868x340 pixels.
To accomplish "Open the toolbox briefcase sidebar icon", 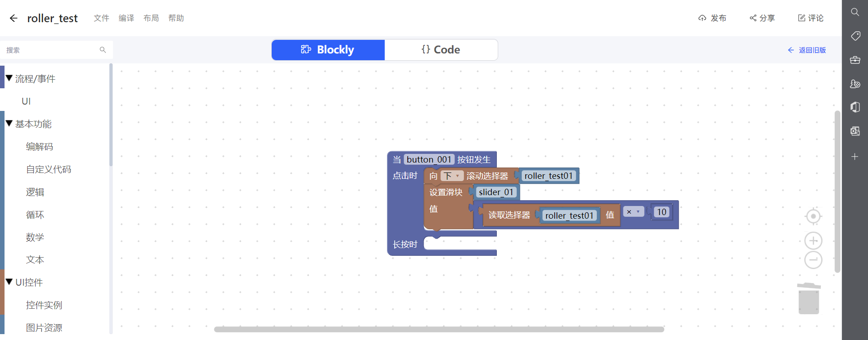I will pos(855,60).
